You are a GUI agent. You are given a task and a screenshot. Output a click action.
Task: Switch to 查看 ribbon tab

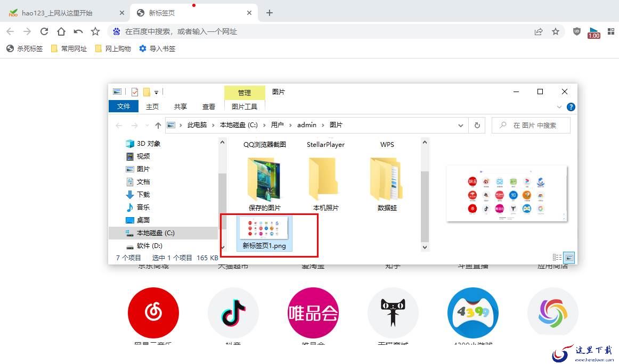208,106
